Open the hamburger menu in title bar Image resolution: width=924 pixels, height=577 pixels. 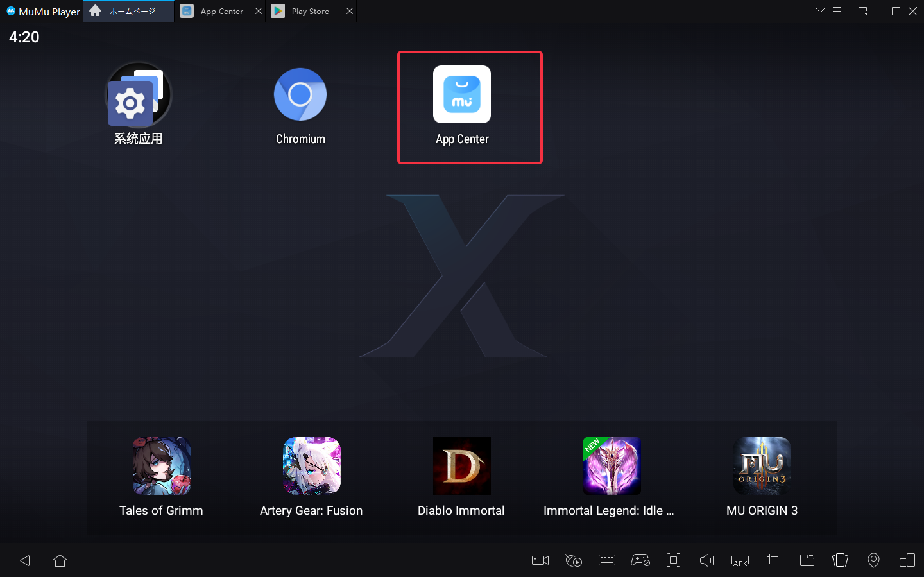(837, 12)
